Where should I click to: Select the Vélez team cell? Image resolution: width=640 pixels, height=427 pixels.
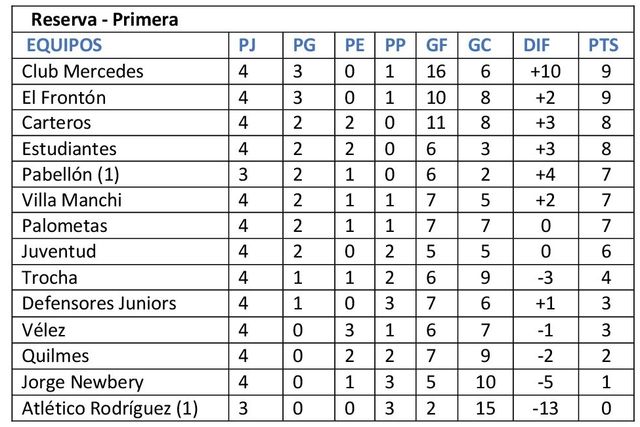pyautogui.click(x=44, y=329)
